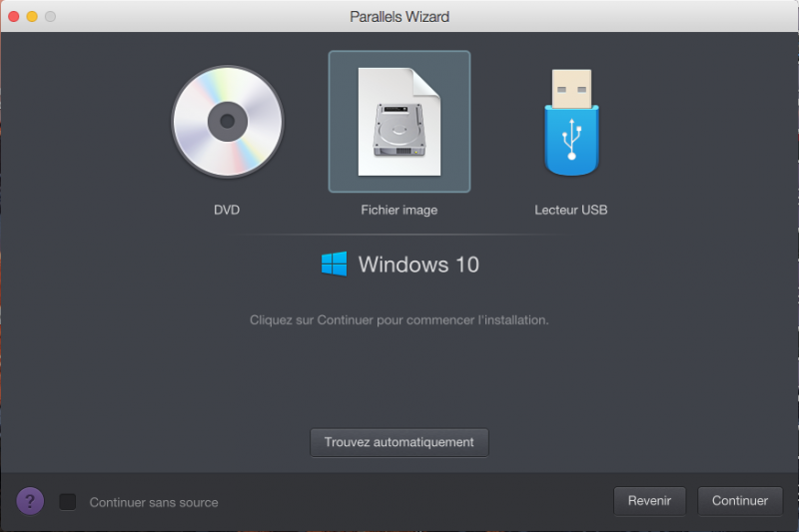Close the Parallels Wizard window
799x532 pixels.
tap(14, 16)
